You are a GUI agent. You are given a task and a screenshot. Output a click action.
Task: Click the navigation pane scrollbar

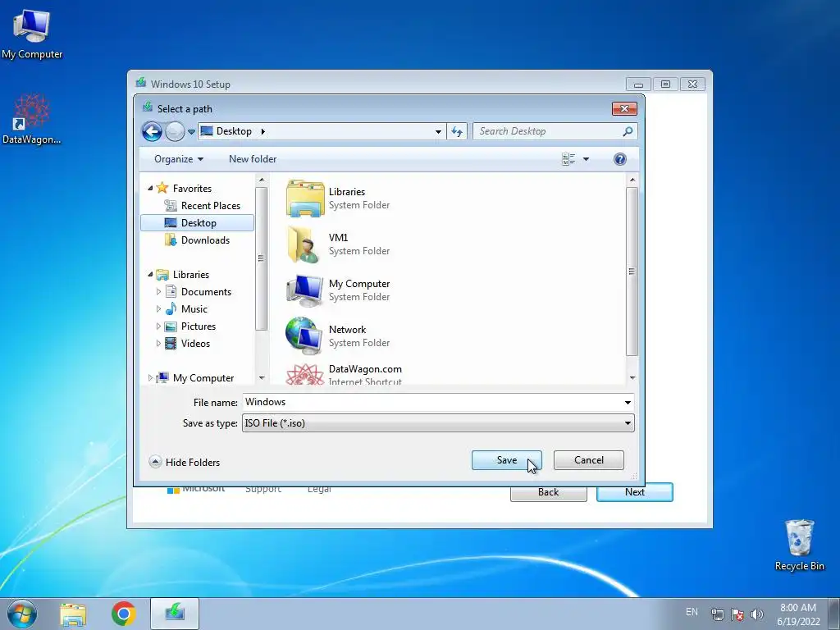pyautogui.click(x=262, y=258)
